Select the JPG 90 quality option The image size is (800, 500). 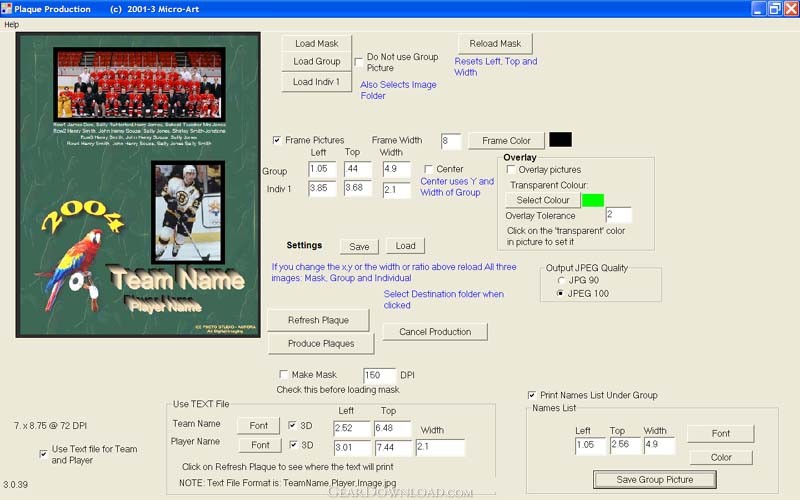tap(559, 281)
